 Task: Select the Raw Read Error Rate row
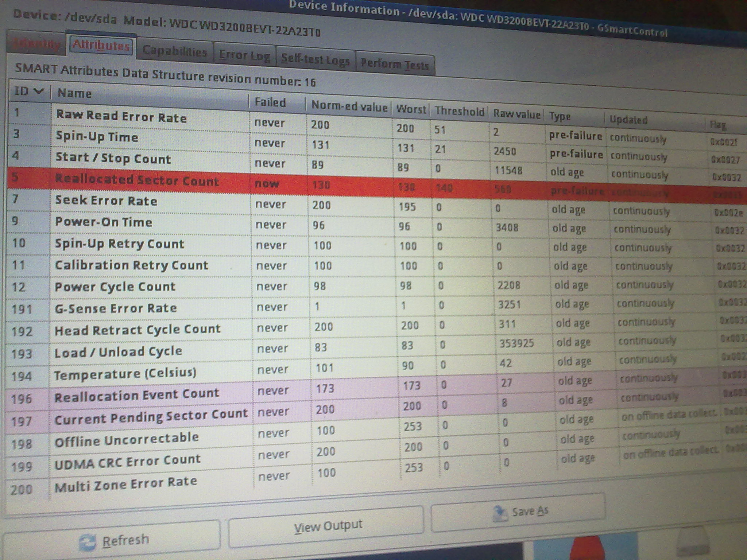[121, 117]
